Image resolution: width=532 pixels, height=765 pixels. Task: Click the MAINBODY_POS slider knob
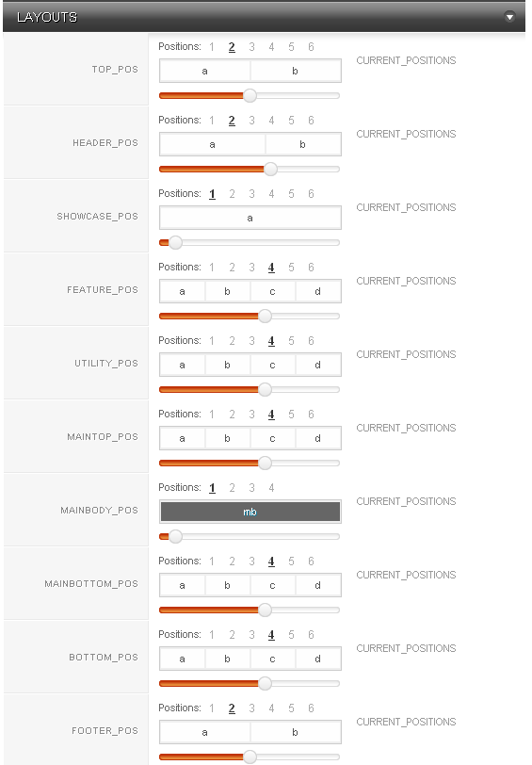pyautogui.click(x=175, y=537)
